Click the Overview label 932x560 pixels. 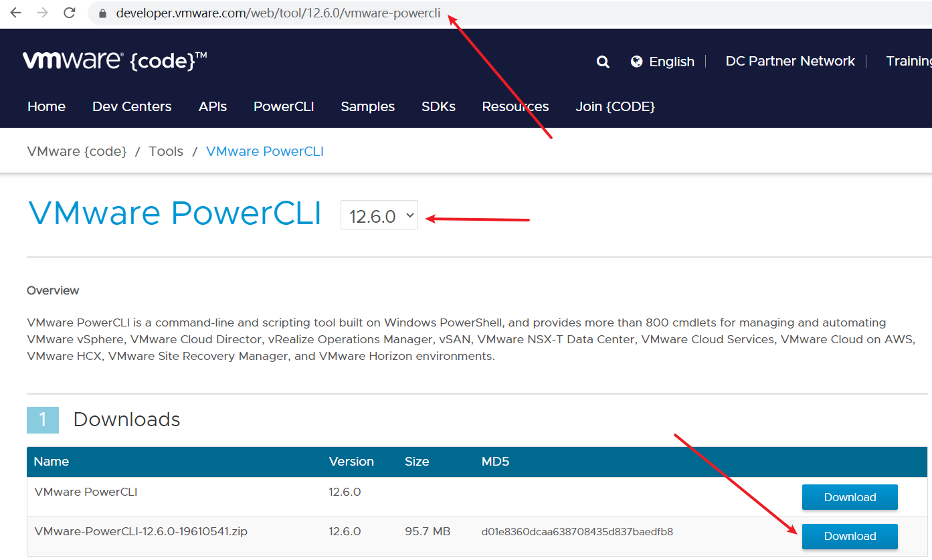point(53,290)
